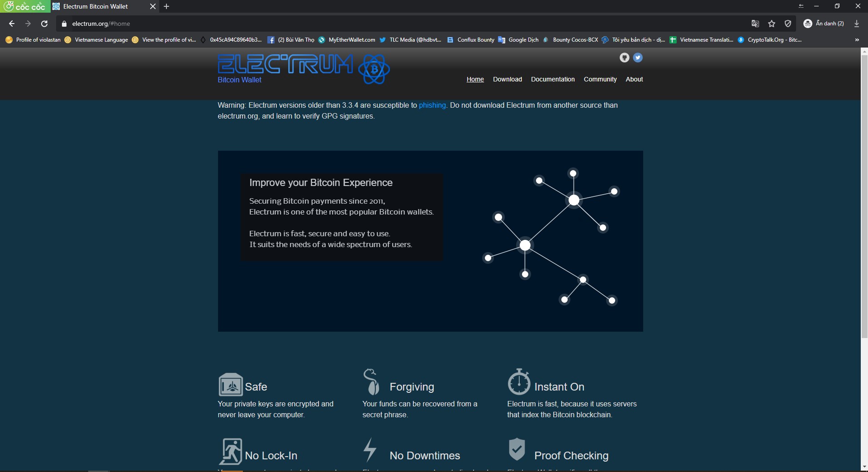868x472 pixels.
Task: Click the No Downtimes heading text
Action: coord(425,456)
